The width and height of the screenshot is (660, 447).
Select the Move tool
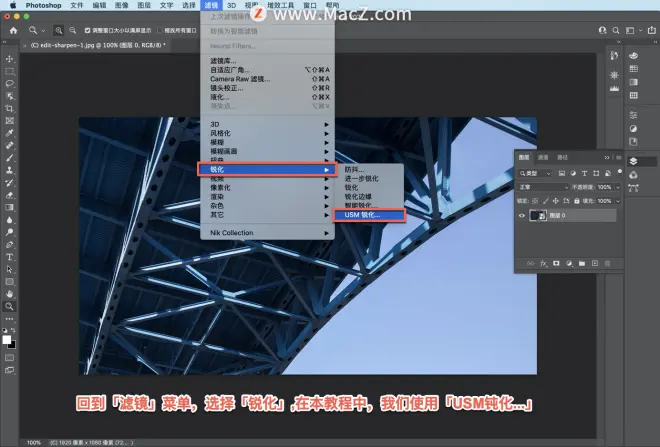point(9,59)
